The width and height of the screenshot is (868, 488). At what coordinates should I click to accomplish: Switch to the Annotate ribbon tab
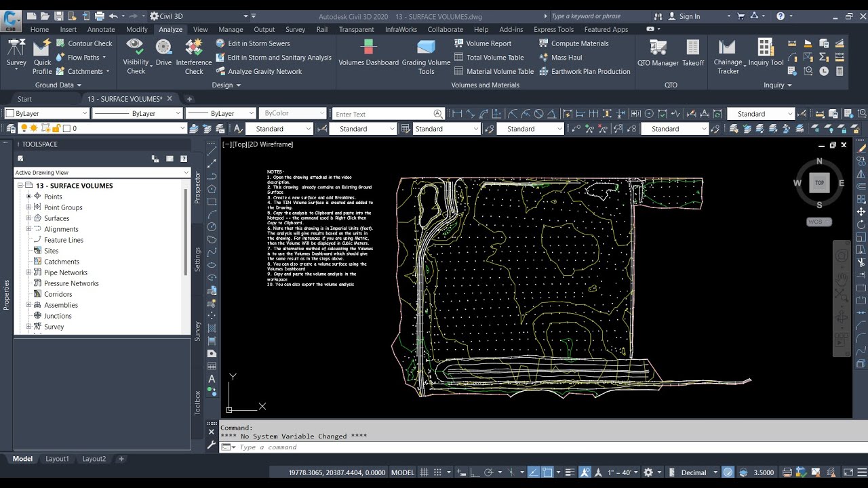tap(101, 29)
